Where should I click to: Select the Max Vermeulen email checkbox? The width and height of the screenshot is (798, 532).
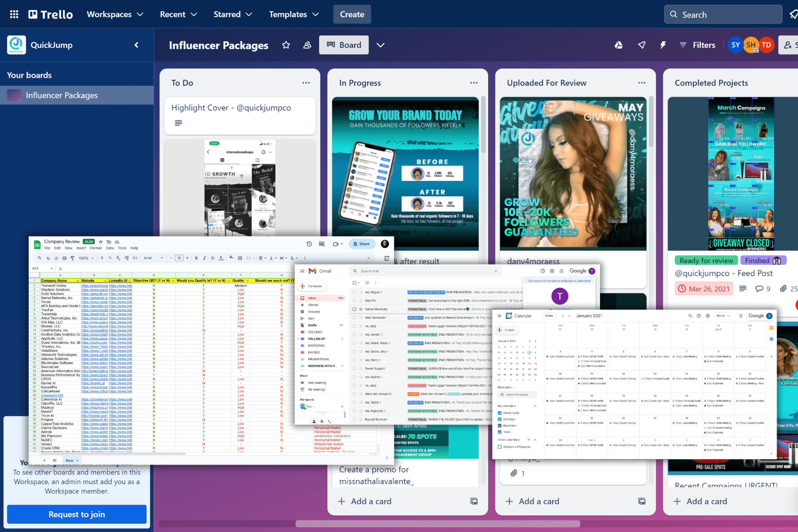point(354,318)
